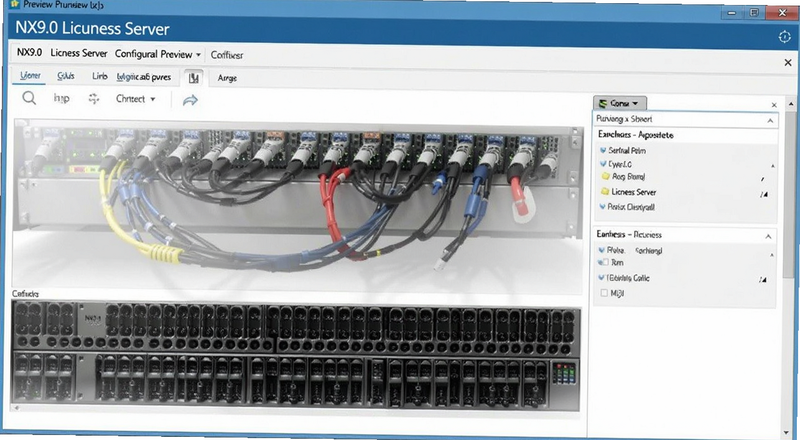Click the edit mark on TEbinitg Collic row
The image size is (800, 440).
pyautogui.click(x=762, y=280)
